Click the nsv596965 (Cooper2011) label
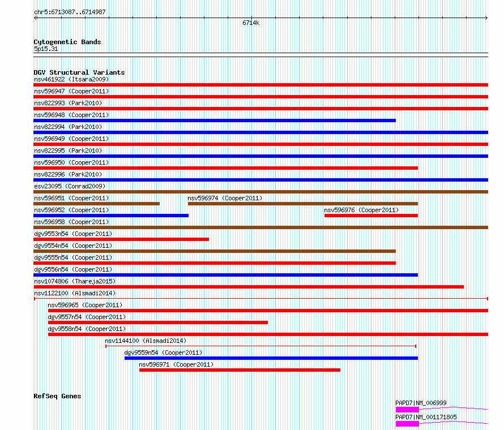The image size is (504, 430). [x=85, y=305]
